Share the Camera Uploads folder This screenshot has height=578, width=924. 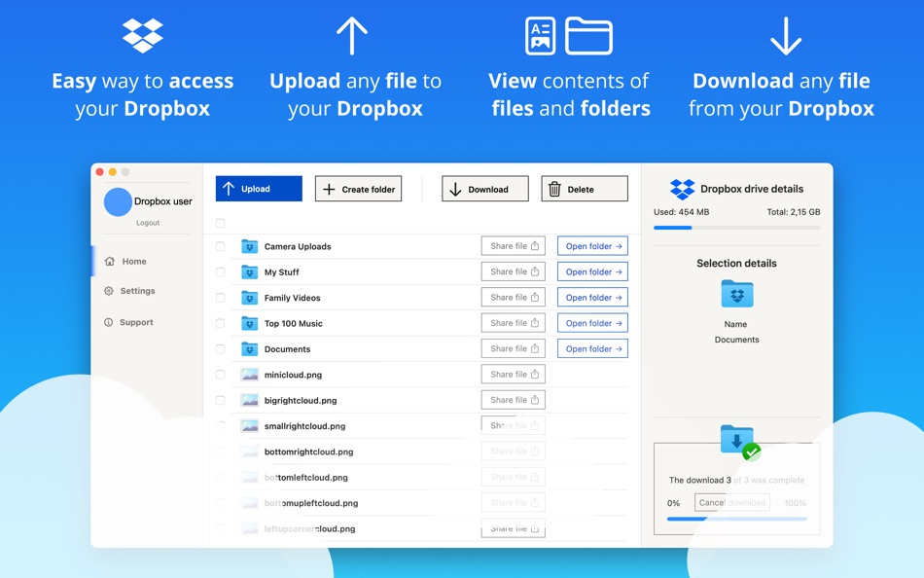514,246
